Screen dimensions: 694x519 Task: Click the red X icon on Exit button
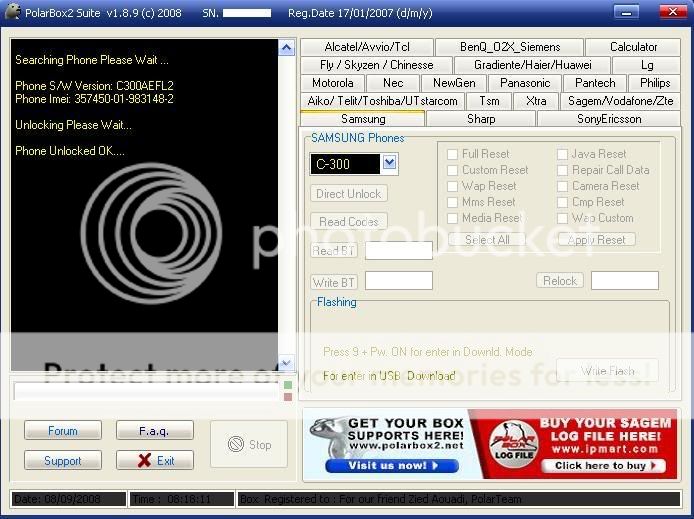coord(144,460)
